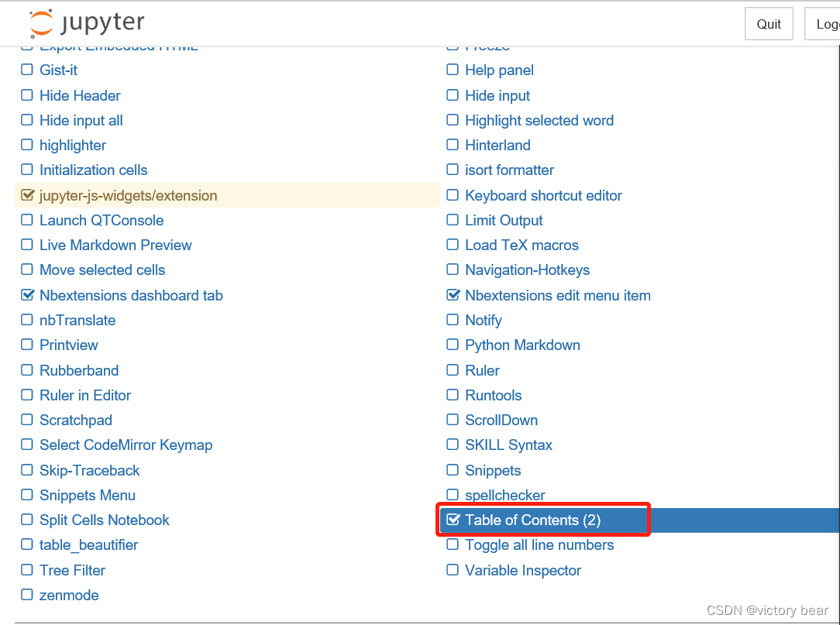840x625 pixels.
Task: Enable the Notify extension
Action: [x=453, y=320]
